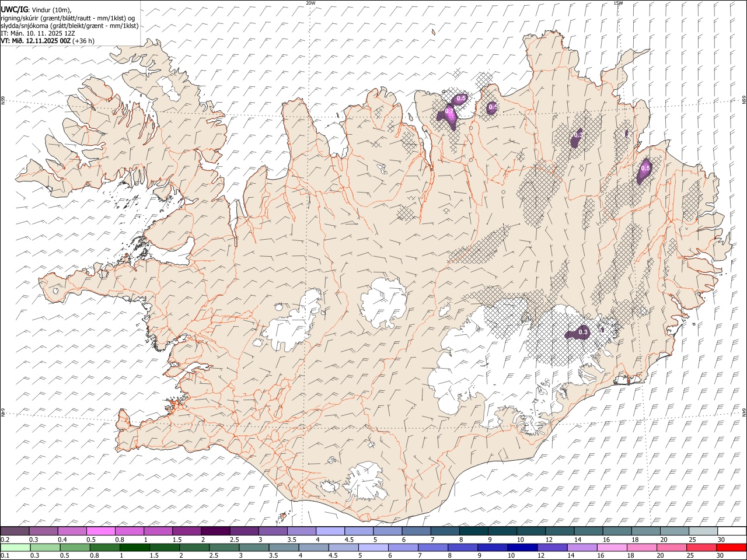Image resolution: width=747 pixels, height=560 pixels.
Task: Pick the darkest purple swatch between 2 and 2.5
Action: (x=215, y=531)
